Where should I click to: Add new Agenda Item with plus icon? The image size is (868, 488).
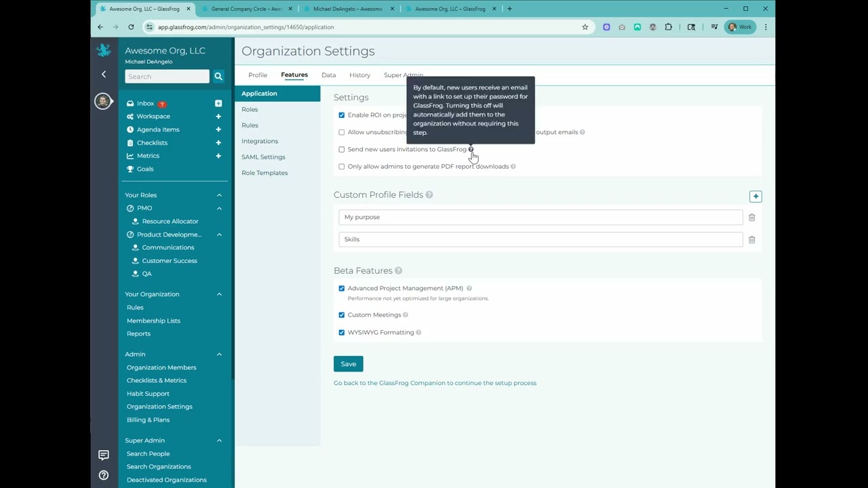(218, 129)
